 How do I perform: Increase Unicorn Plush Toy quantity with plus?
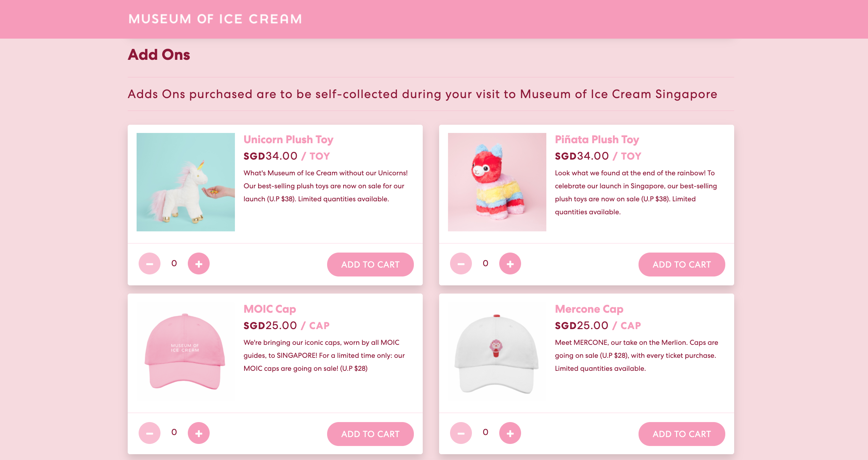pyautogui.click(x=199, y=263)
